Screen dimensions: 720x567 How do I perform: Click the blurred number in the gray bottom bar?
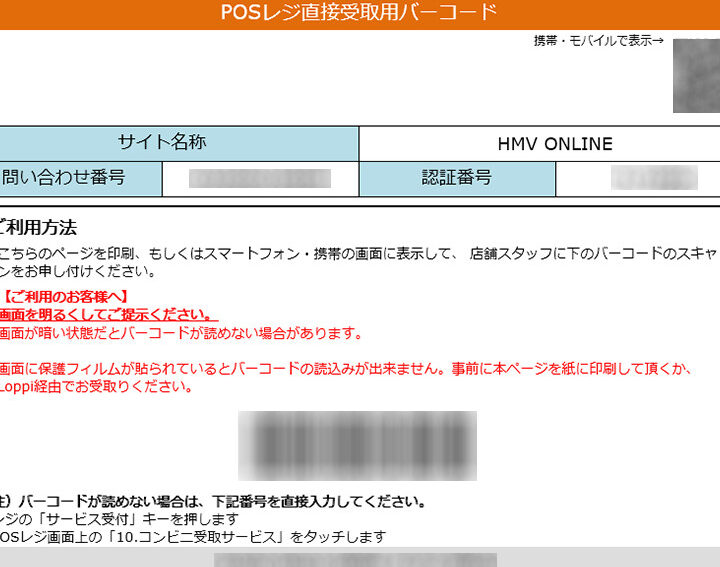(x=355, y=560)
